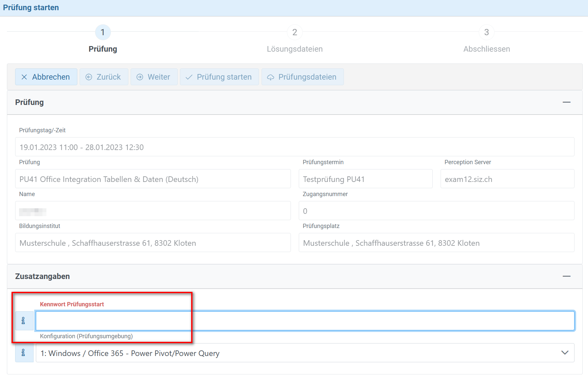The image size is (588, 381).
Task: Click the Weiter button
Action: (x=154, y=77)
